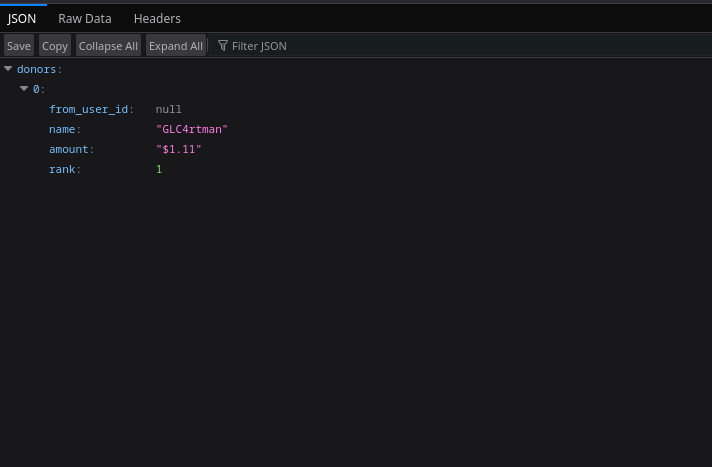Select the null value
712x467 pixels.
pyautogui.click(x=168, y=109)
